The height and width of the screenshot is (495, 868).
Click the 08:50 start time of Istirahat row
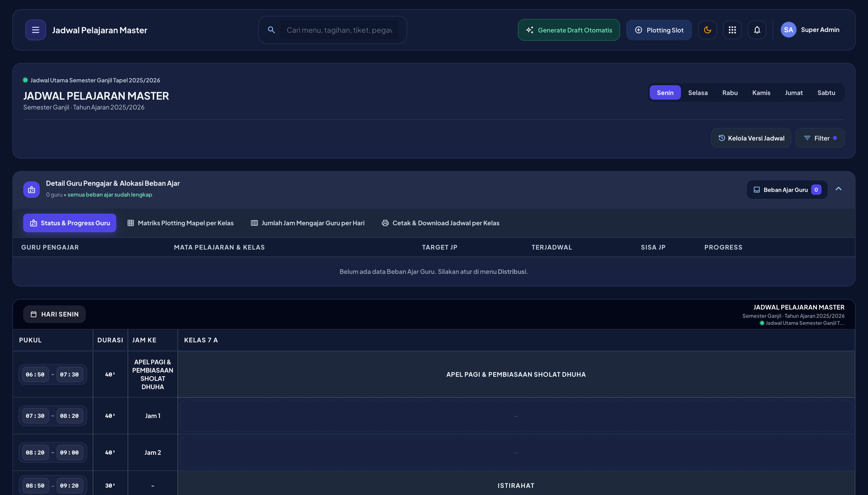(x=35, y=486)
